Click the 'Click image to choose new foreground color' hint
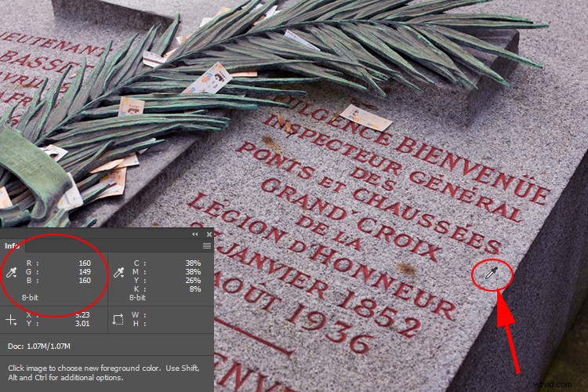The width and height of the screenshot is (588, 392). pos(103,373)
